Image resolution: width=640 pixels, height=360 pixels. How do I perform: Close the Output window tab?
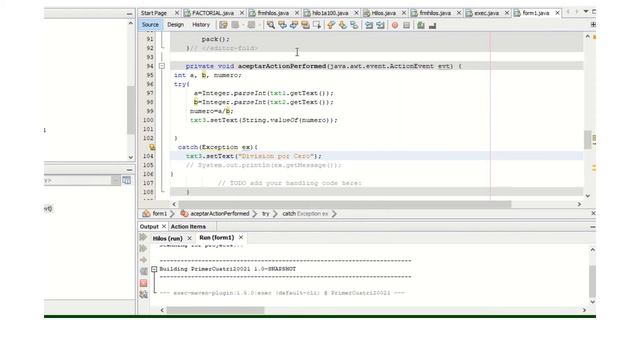point(164,226)
